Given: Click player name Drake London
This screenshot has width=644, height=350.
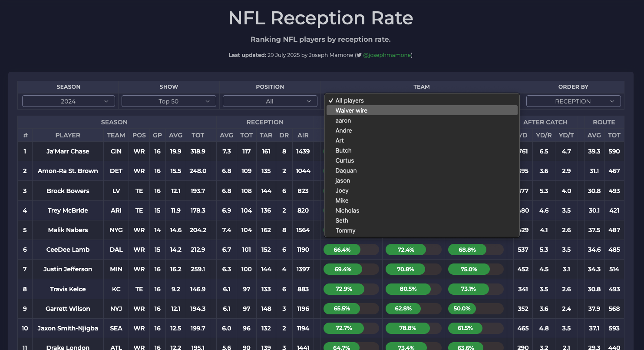Looking at the screenshot, I should [68, 347].
